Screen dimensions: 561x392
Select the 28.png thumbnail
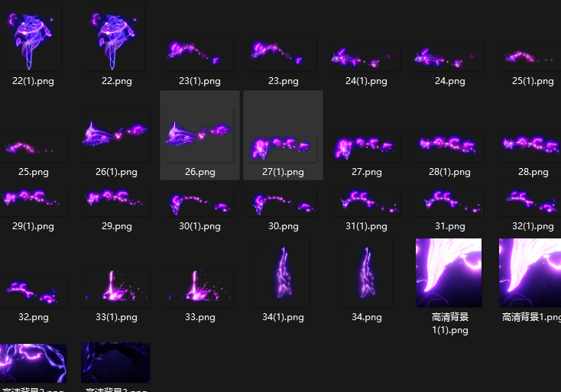(x=530, y=147)
